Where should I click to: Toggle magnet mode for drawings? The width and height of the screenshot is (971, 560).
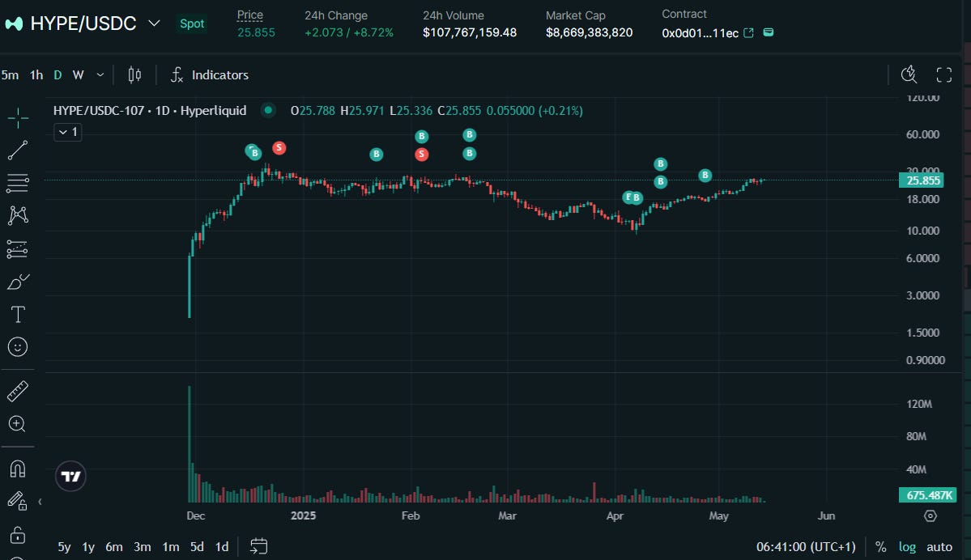point(18,469)
